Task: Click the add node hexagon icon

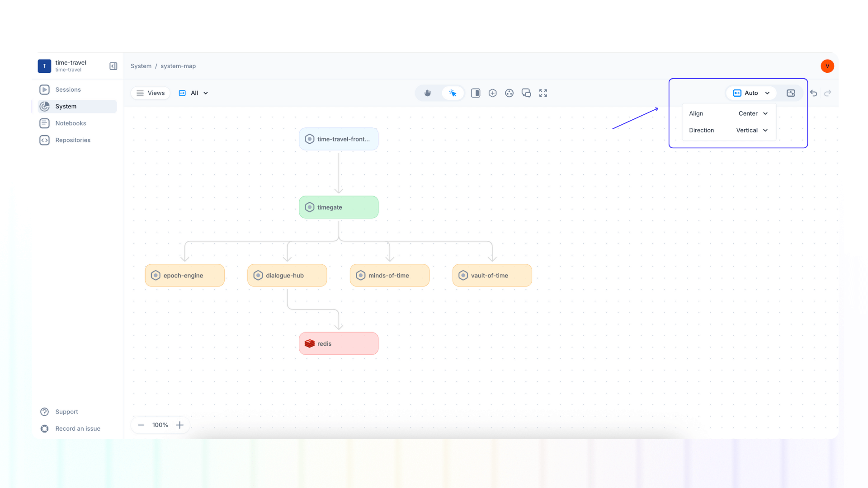Action: [492, 93]
